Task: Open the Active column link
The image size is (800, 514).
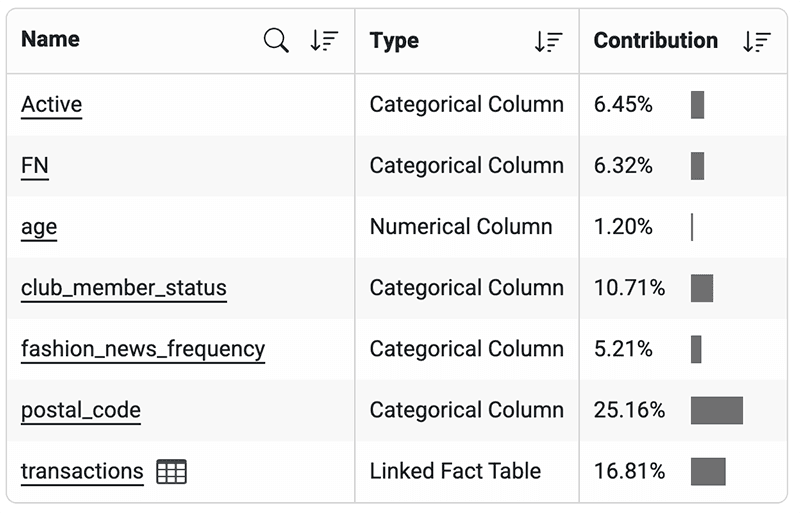Action: pos(51,105)
